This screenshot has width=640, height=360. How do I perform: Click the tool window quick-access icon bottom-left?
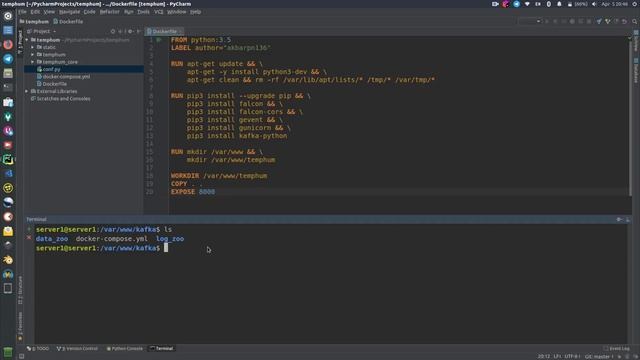click(x=22, y=356)
